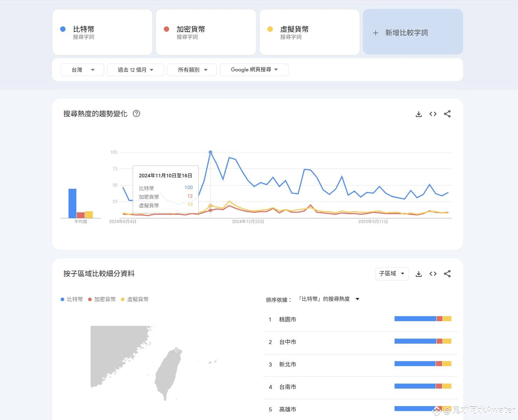
Task: Click Taiwan island on the map
Action: point(168,373)
